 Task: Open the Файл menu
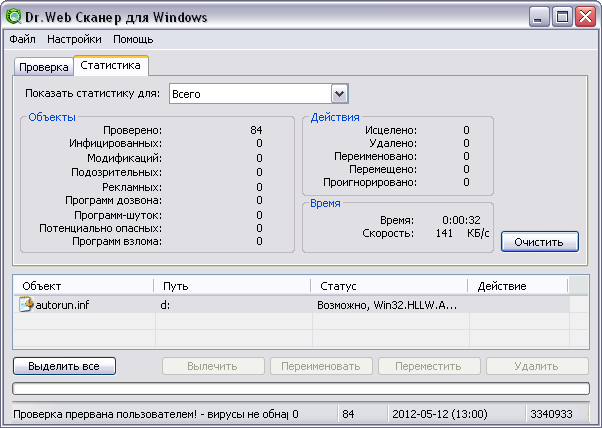(22, 39)
